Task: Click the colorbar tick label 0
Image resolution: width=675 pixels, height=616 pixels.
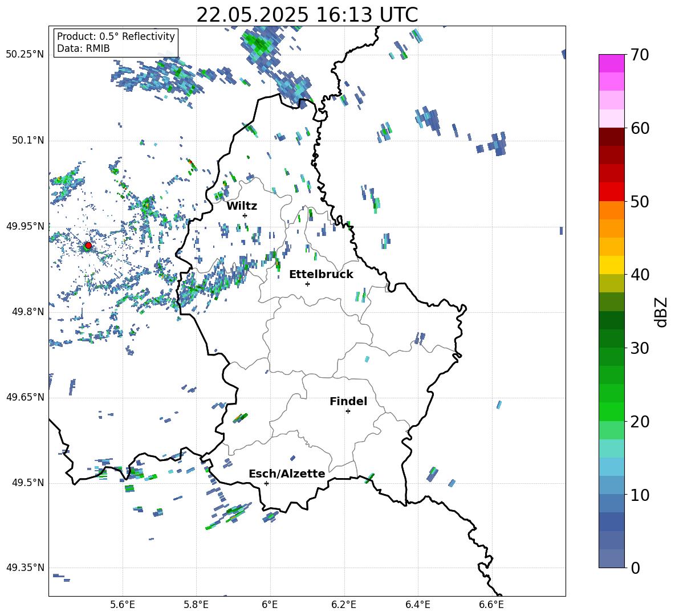Action: [x=635, y=568]
